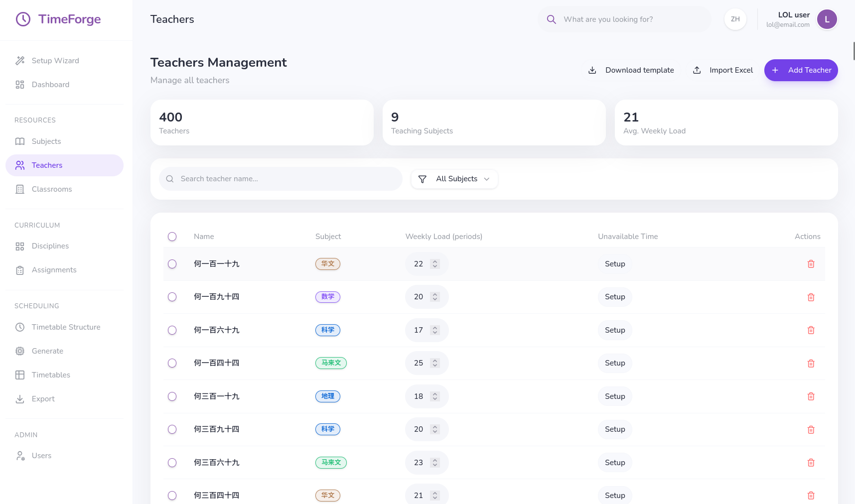Delete teacher 何一百九十四 with trash icon

pos(811,297)
